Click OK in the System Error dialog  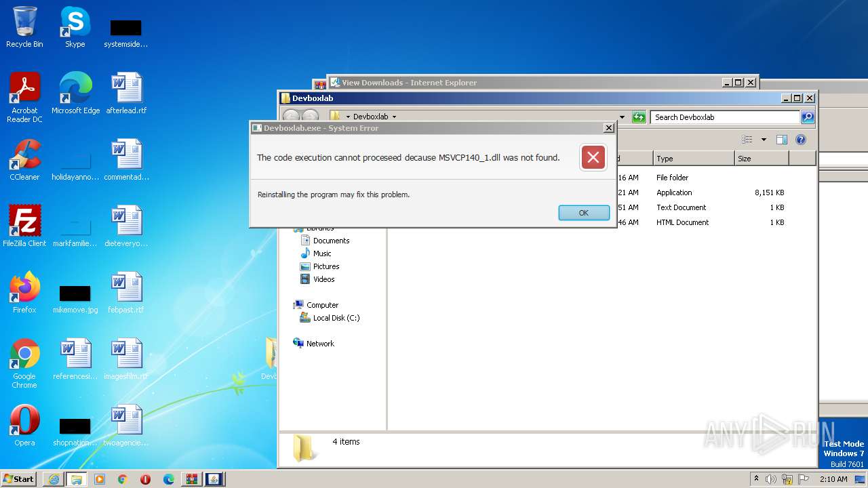[x=584, y=213]
